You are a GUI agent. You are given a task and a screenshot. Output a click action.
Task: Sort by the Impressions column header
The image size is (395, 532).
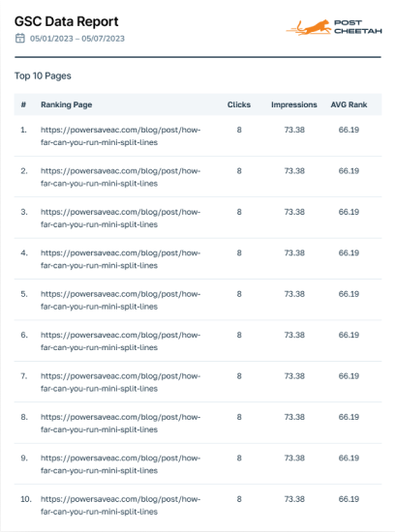coord(293,104)
